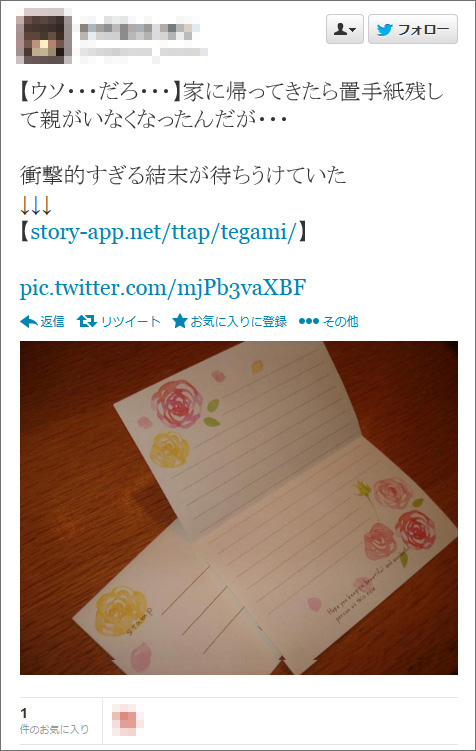476x751 pixels.
Task: Select the リツイート retweet action
Action: pos(131,321)
